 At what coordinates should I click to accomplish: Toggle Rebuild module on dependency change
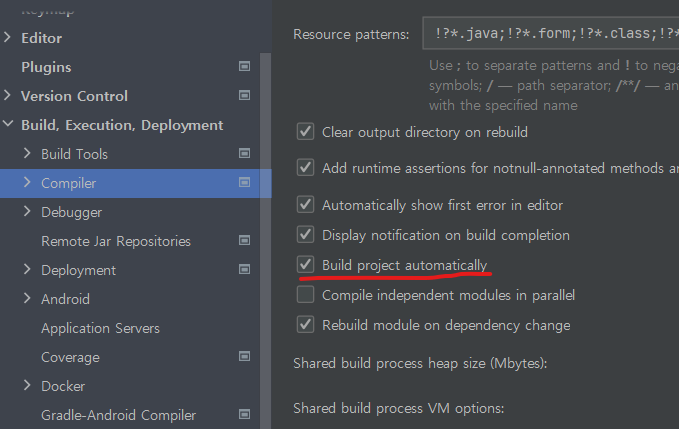(x=305, y=325)
